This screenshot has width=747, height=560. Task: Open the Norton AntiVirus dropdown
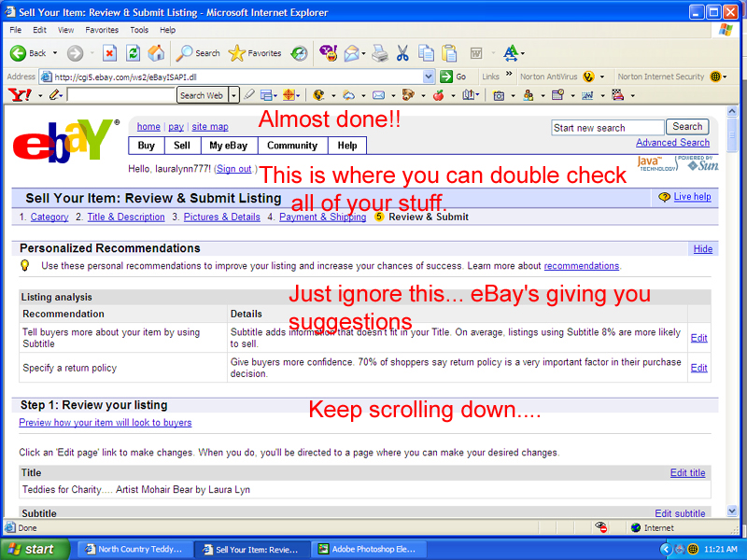tap(602, 77)
